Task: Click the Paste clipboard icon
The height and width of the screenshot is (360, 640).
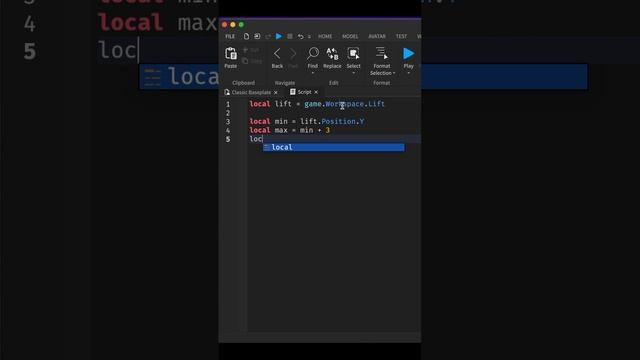Action: pyautogui.click(x=231, y=53)
